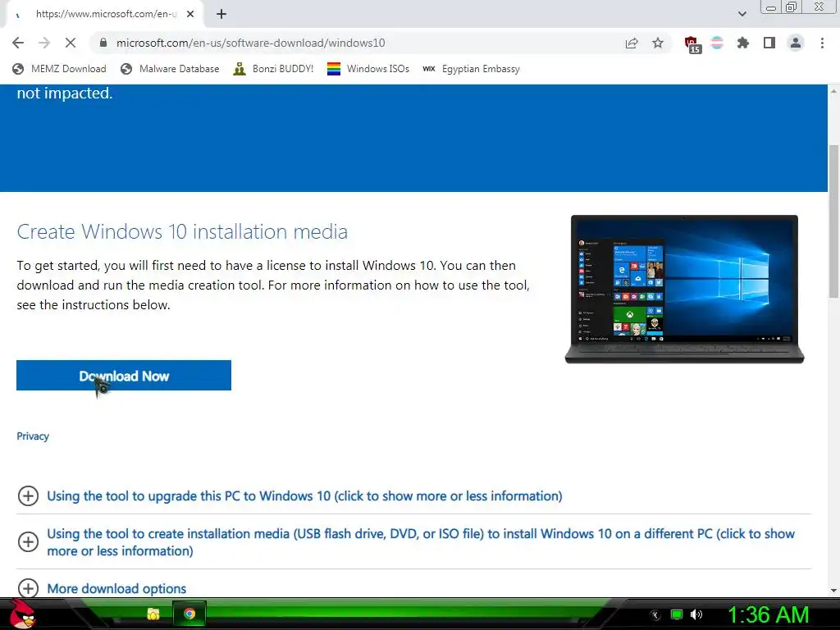Open a new browser tab

(221, 15)
